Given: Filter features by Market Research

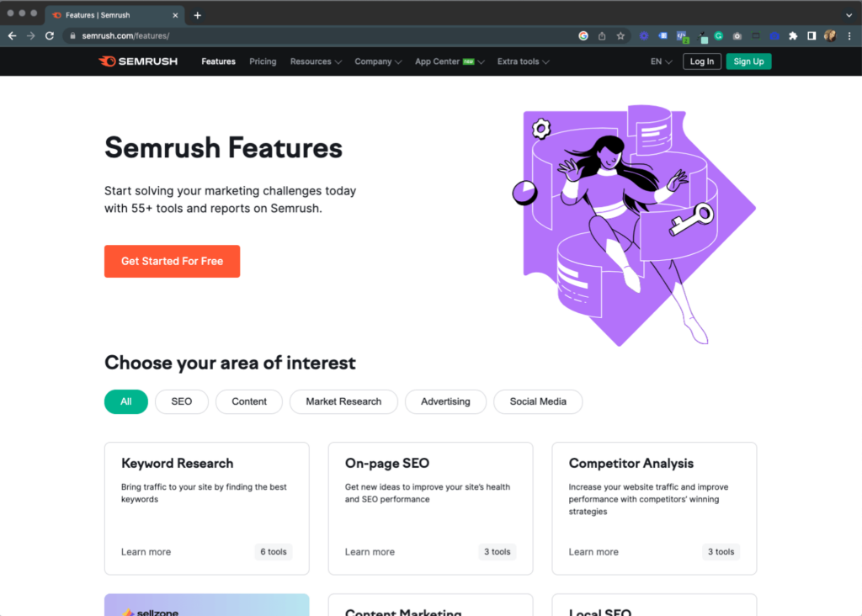Looking at the screenshot, I should (343, 401).
